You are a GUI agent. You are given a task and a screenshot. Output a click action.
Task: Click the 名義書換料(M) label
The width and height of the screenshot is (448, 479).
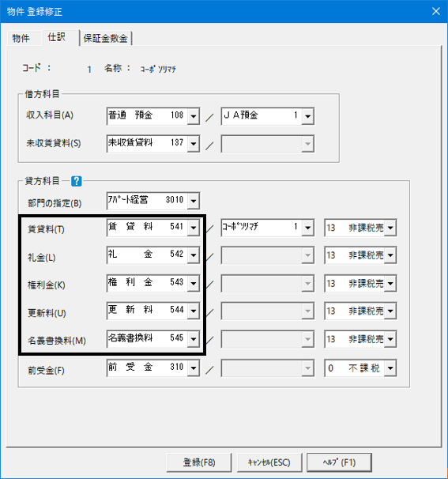(x=57, y=341)
